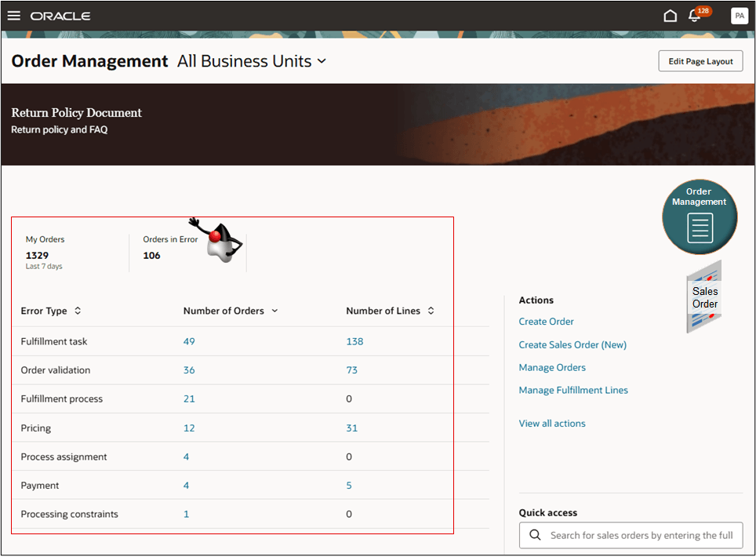Expand the All Business Units dropdown

point(322,61)
